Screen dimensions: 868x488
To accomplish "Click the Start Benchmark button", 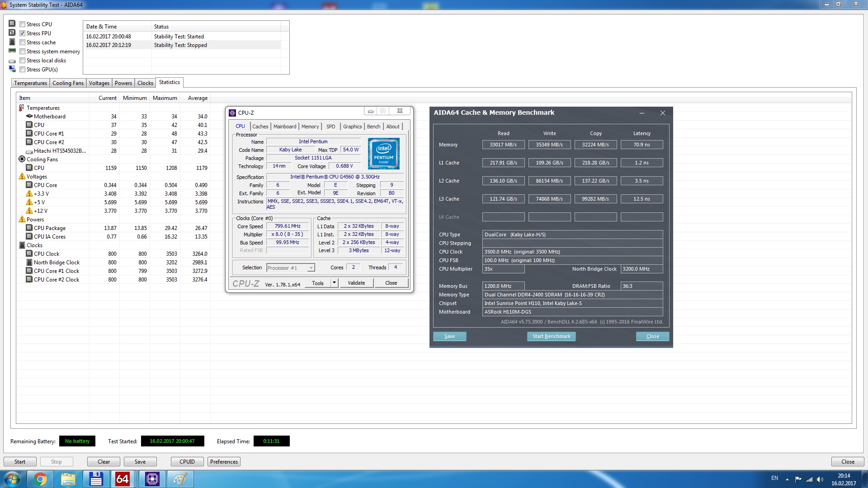I will (x=551, y=336).
